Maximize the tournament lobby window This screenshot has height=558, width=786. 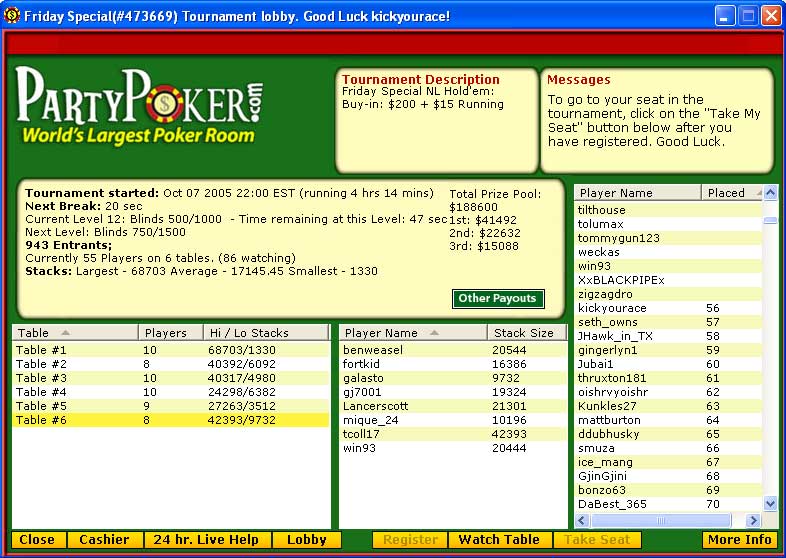pyautogui.click(x=748, y=16)
